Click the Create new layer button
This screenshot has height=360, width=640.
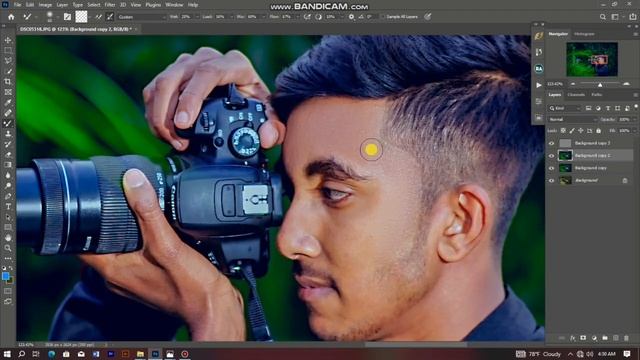point(616,338)
